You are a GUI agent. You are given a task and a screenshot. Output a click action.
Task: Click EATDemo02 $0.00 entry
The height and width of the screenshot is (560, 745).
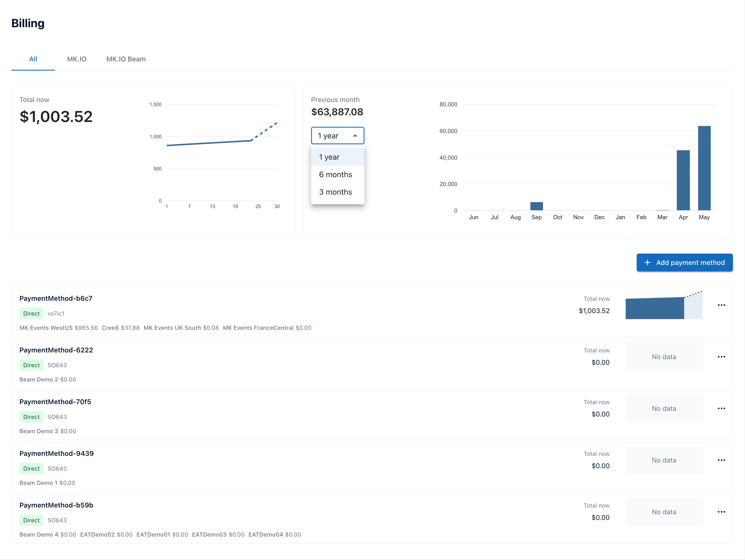pyautogui.click(x=106, y=534)
